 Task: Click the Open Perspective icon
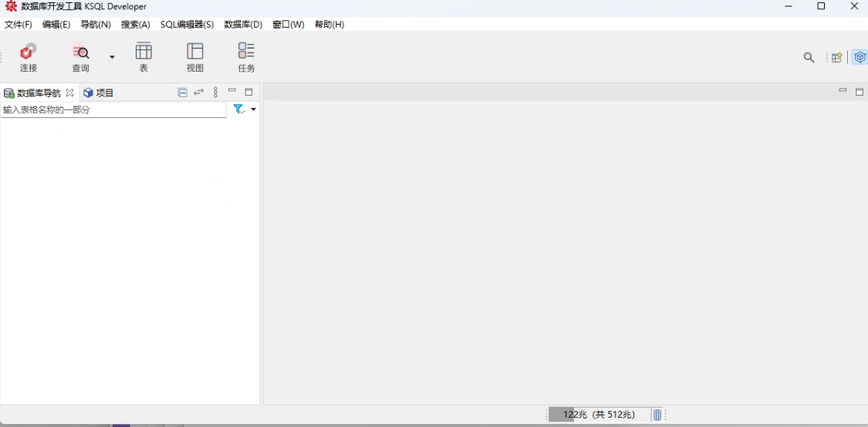click(836, 58)
